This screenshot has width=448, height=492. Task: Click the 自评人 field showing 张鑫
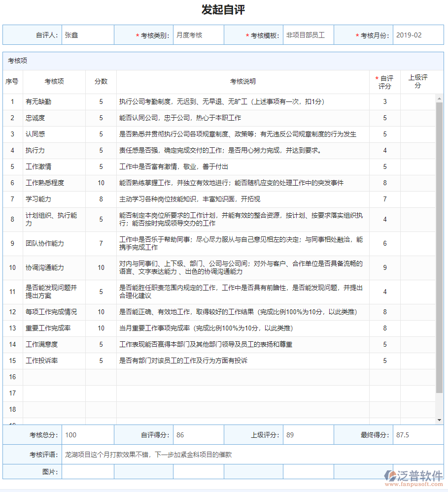[87, 34]
